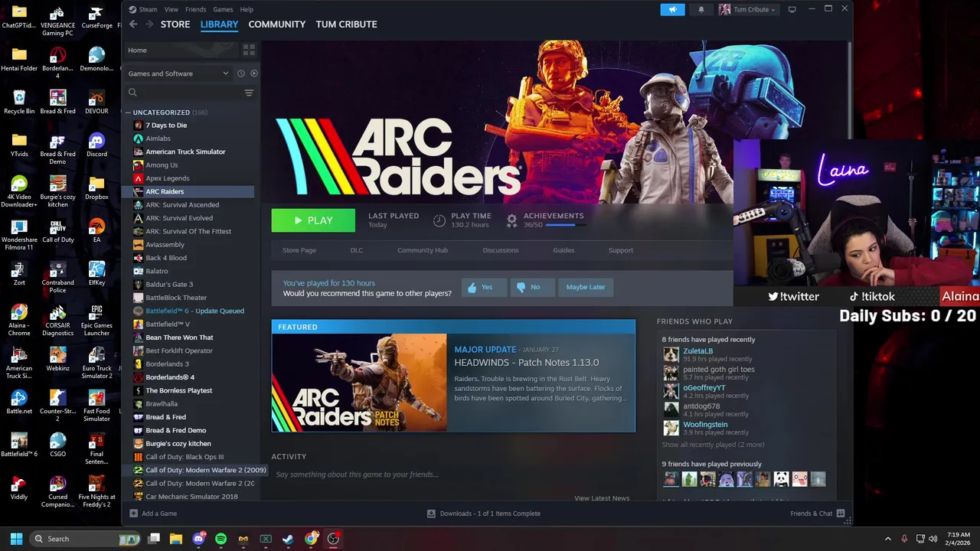The height and width of the screenshot is (551, 980).
Task: Click the Windows taskbar Search box
Action: [x=85, y=539]
